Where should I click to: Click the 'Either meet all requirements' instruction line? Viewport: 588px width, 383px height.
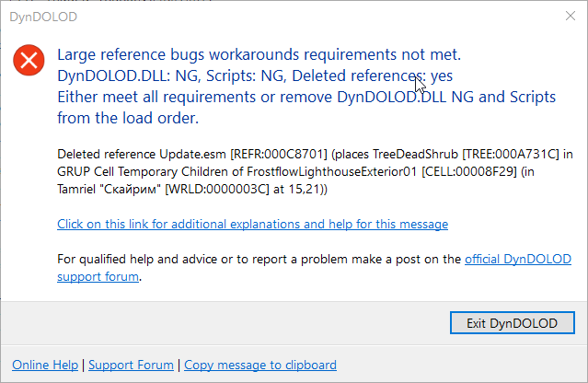306,97
